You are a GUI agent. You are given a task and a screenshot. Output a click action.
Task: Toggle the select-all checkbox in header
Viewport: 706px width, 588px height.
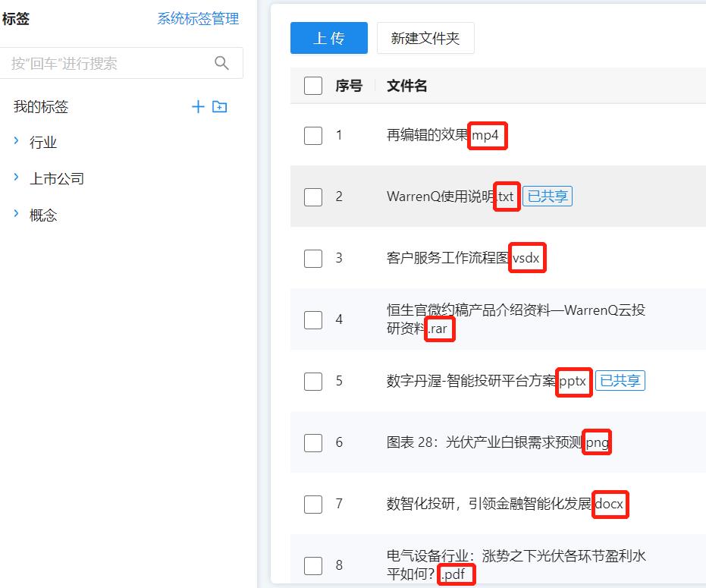click(x=313, y=86)
